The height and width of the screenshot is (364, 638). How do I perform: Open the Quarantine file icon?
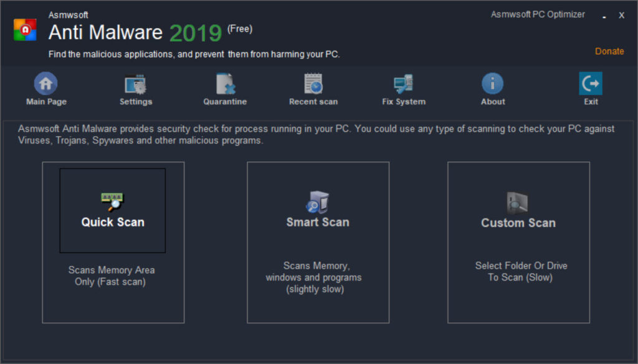point(225,83)
